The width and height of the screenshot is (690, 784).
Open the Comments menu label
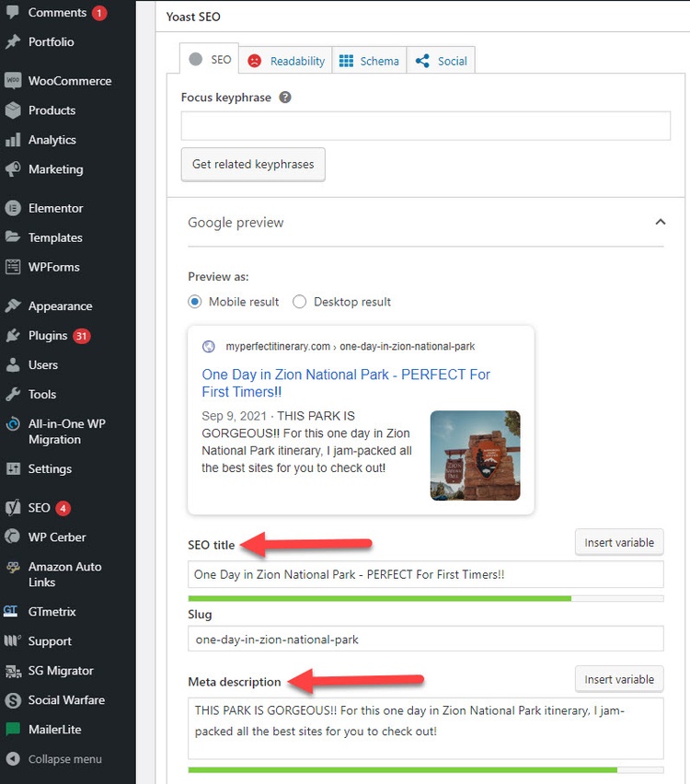pos(57,13)
